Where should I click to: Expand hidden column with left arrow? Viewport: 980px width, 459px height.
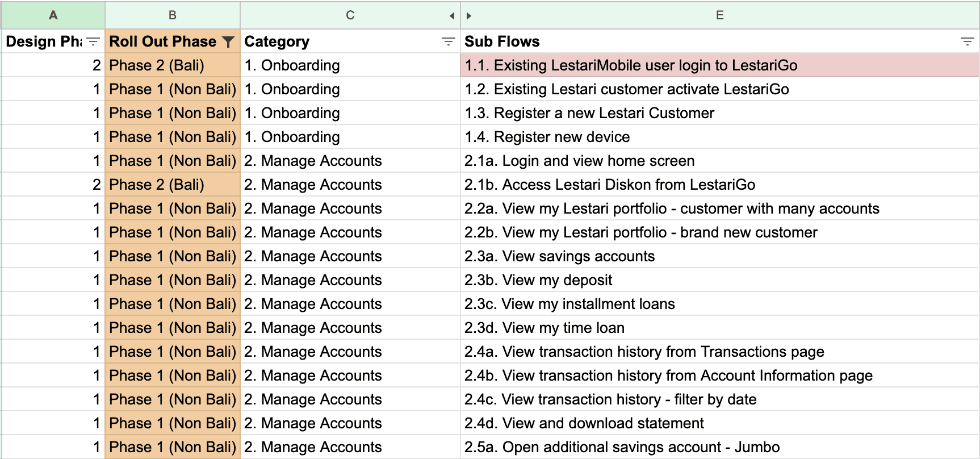pyautogui.click(x=452, y=16)
